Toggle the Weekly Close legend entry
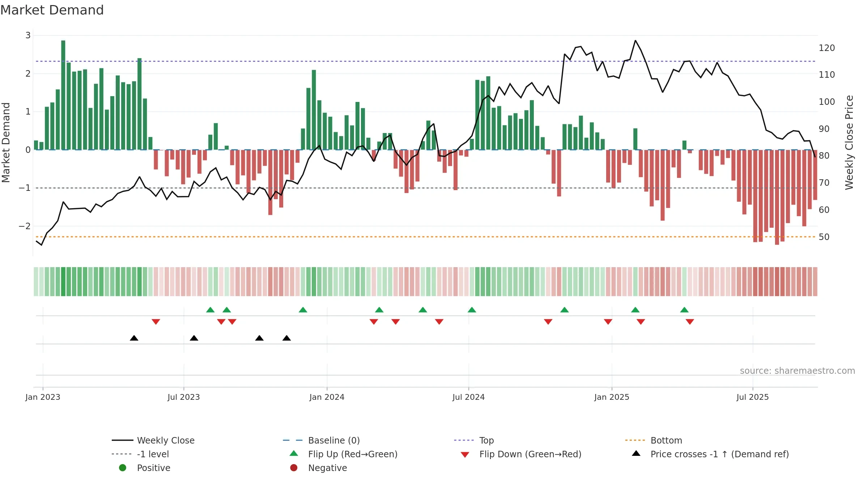The image size is (868, 488). tap(153, 440)
